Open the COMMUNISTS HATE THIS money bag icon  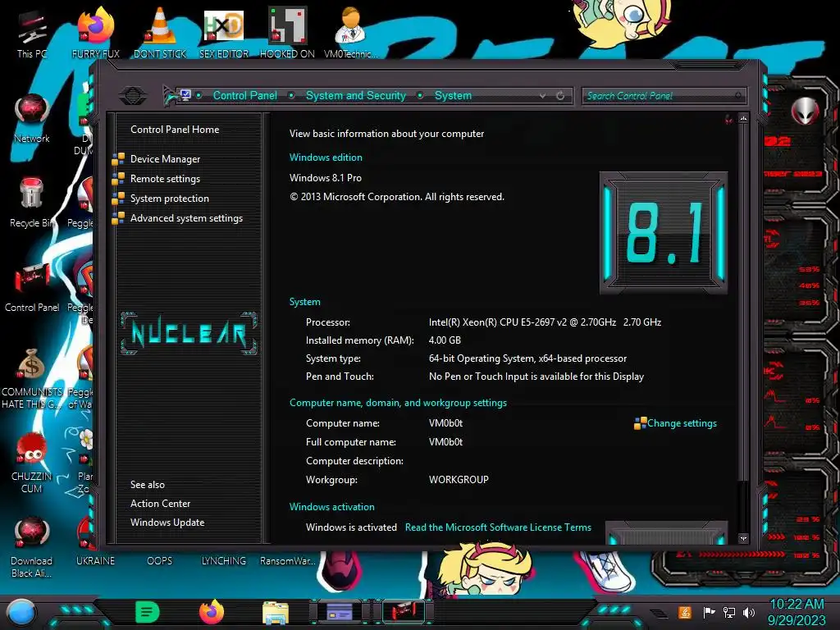tap(32, 378)
